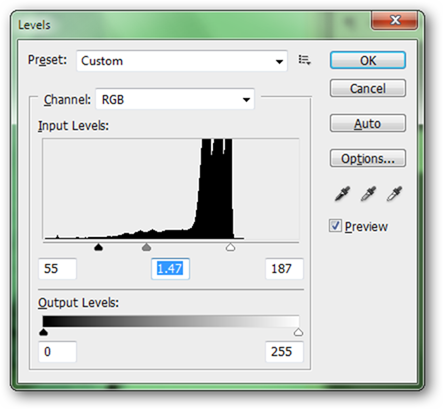Select the black point eyedropper

[342, 194]
